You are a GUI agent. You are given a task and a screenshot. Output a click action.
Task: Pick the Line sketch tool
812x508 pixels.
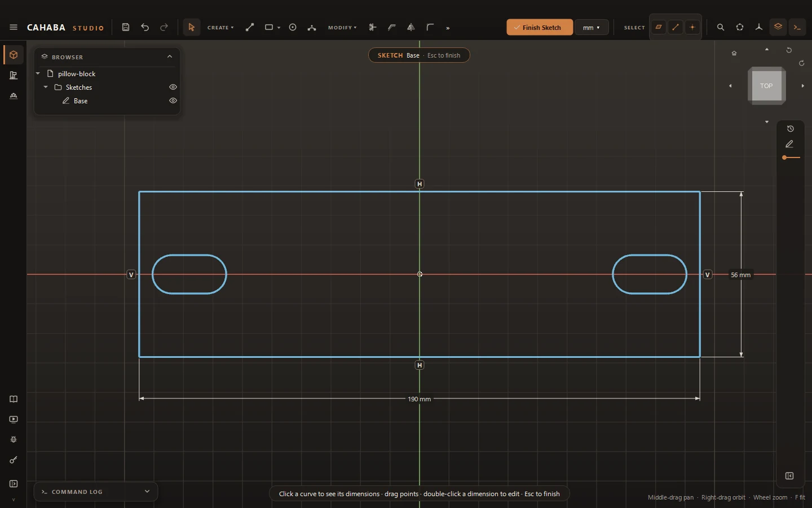pyautogui.click(x=250, y=27)
